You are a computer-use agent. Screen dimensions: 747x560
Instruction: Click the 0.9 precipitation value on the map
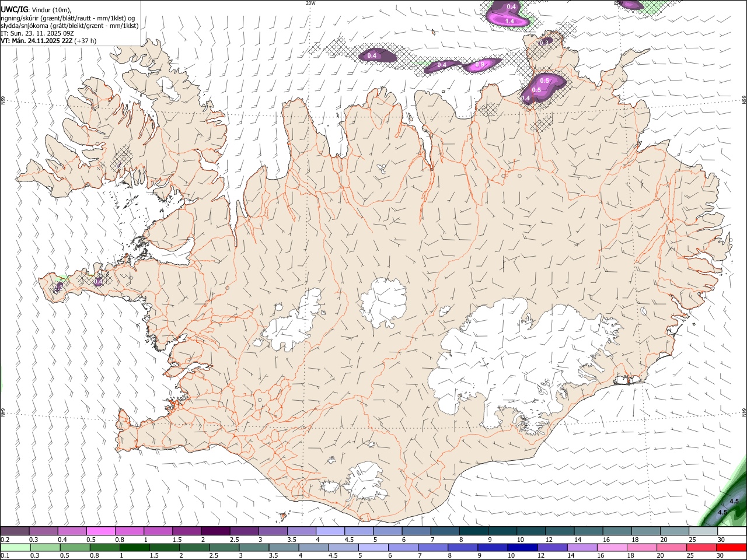pyautogui.click(x=480, y=65)
